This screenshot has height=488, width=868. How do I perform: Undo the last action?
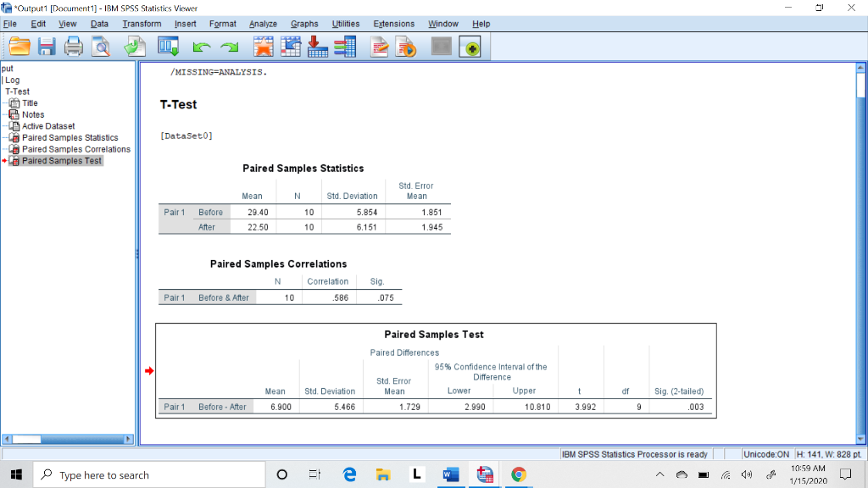tap(202, 47)
